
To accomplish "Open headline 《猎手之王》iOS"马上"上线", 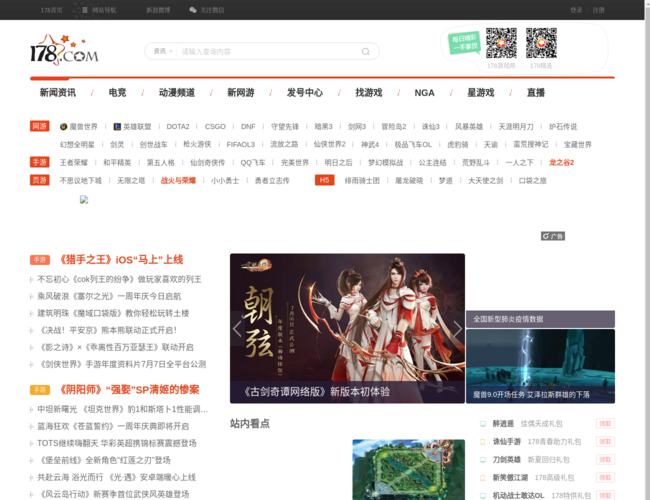I will [x=121, y=260].
